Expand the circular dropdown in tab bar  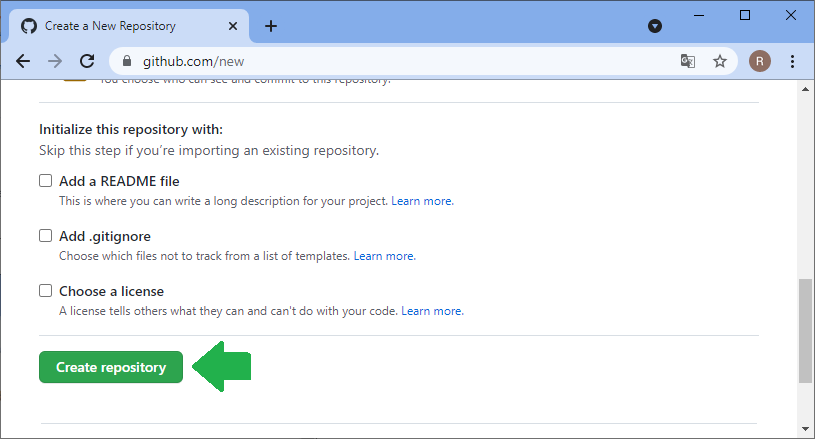click(655, 26)
